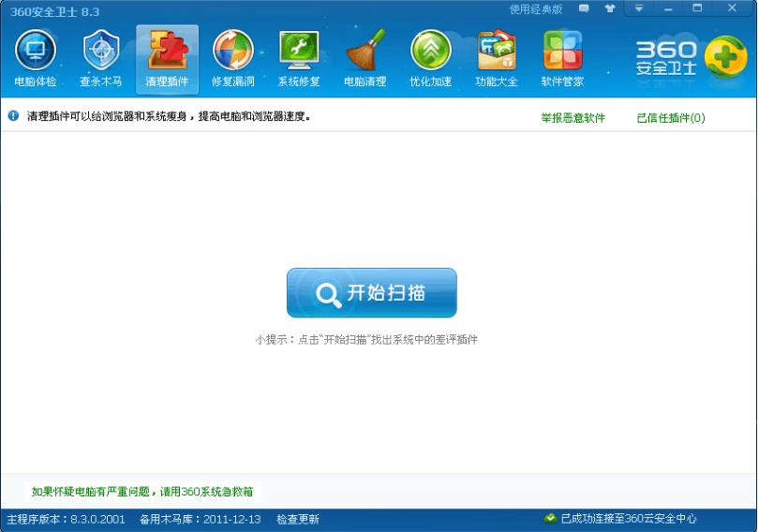Screen dimensions: 759x532
Task: Click the 360安全卫士 8.3 window title
Action: click(x=54, y=11)
